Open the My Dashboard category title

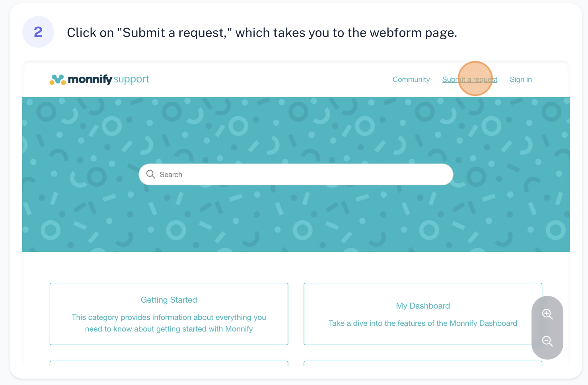coord(423,306)
